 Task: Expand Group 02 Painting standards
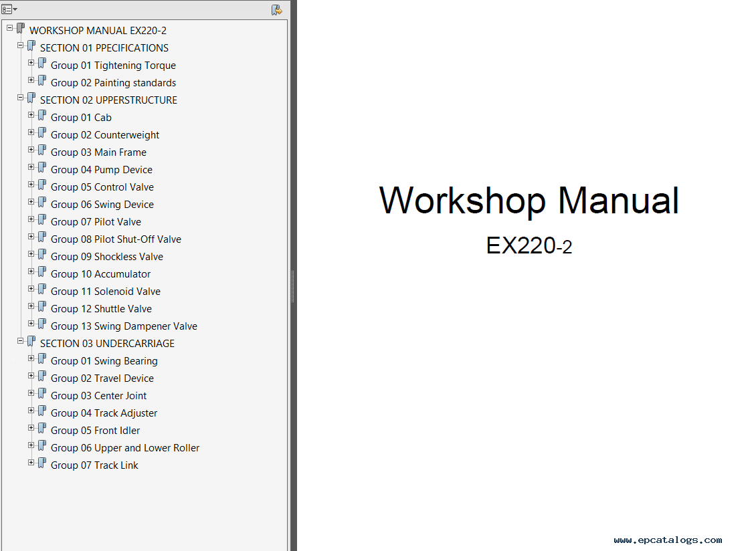coord(31,80)
